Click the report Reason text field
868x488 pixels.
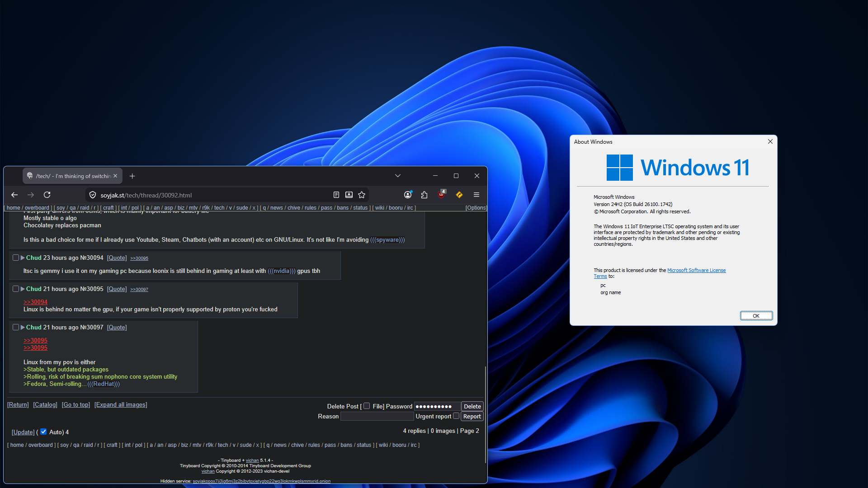(377, 416)
